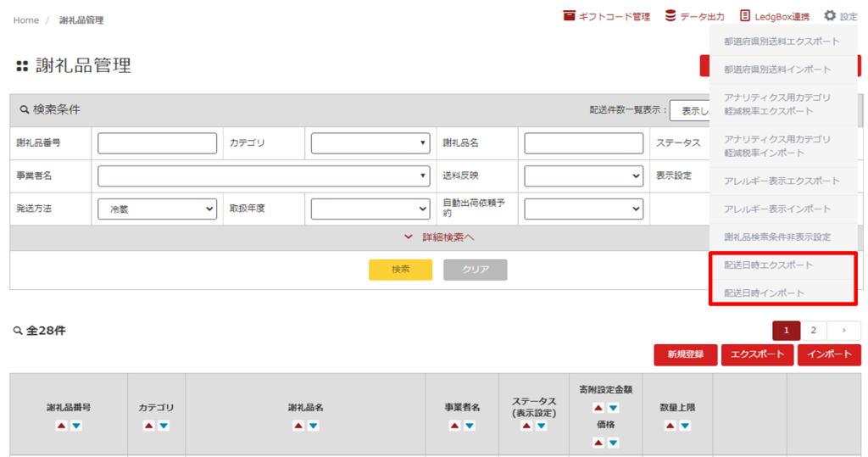Expand the 詳細検索へ section
Image resolution: width=868 pixels, height=457 pixels.
pos(439,237)
